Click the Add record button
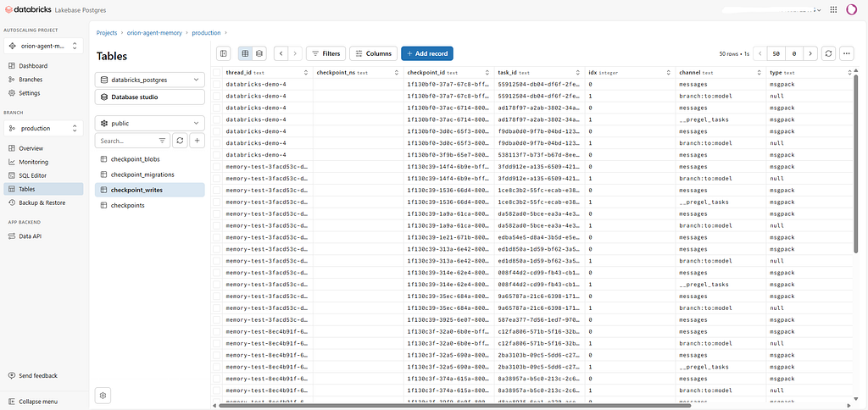This screenshot has height=410, width=868. tap(427, 53)
